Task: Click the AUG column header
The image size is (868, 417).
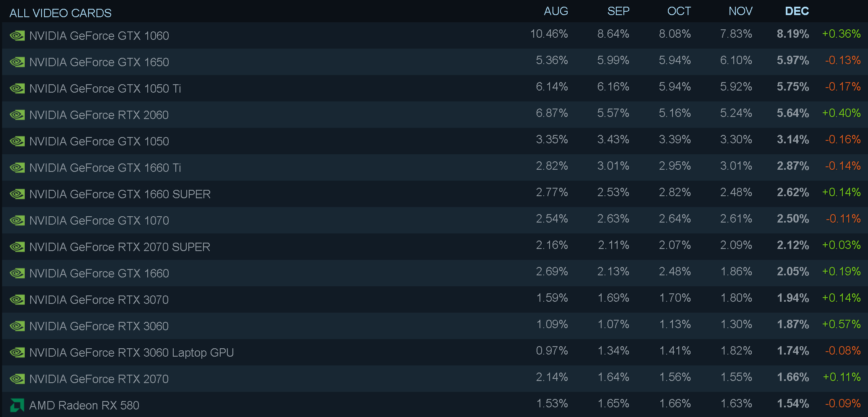Action: 555,11
